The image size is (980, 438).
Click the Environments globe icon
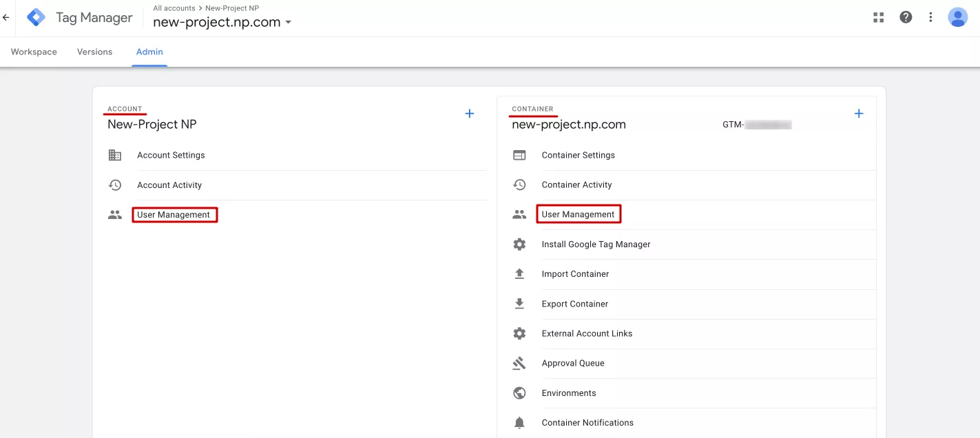519,393
